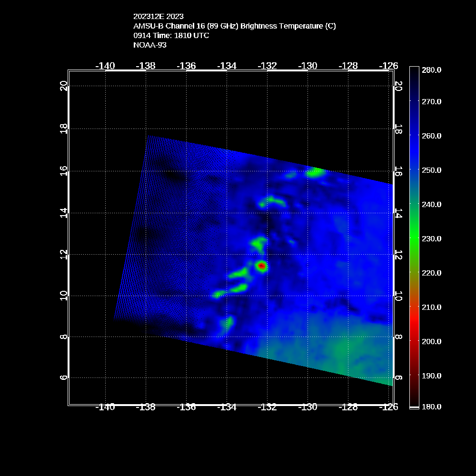Click the right-axis latitude label '18'

(398, 129)
